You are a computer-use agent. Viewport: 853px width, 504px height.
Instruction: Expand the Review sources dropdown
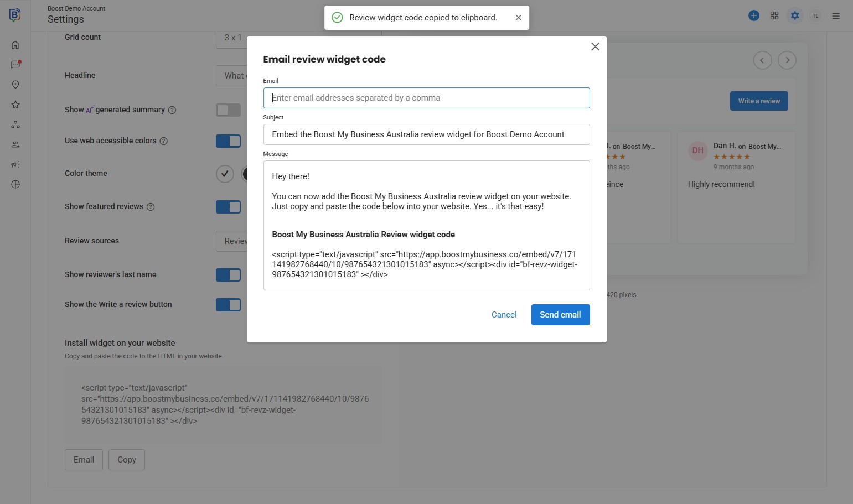click(x=231, y=241)
